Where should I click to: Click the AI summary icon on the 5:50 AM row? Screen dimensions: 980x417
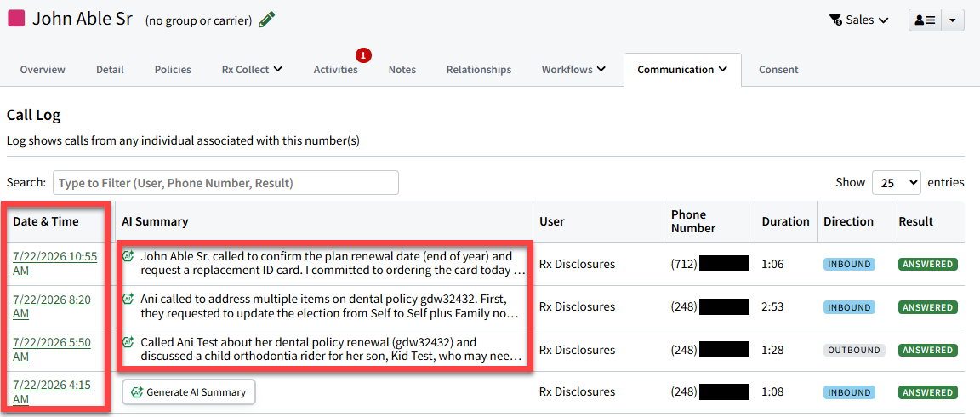(128, 342)
